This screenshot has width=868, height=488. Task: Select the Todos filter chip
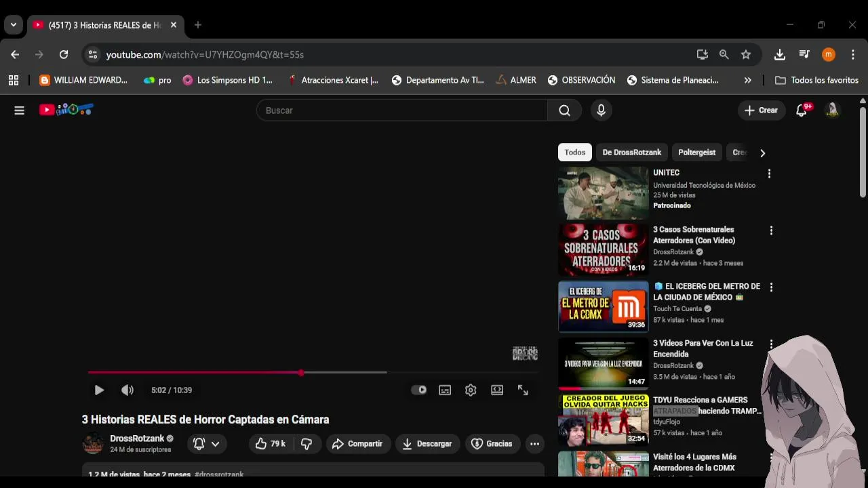point(574,152)
